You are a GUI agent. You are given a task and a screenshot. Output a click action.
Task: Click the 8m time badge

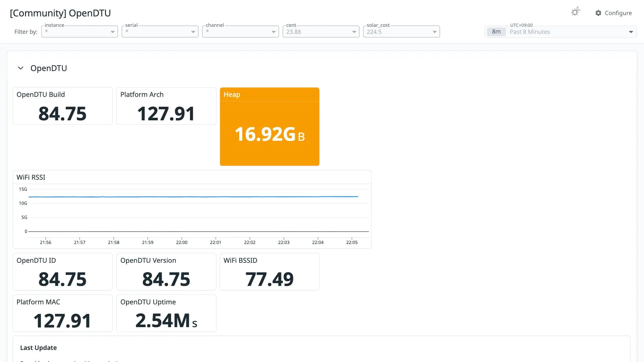click(x=496, y=32)
